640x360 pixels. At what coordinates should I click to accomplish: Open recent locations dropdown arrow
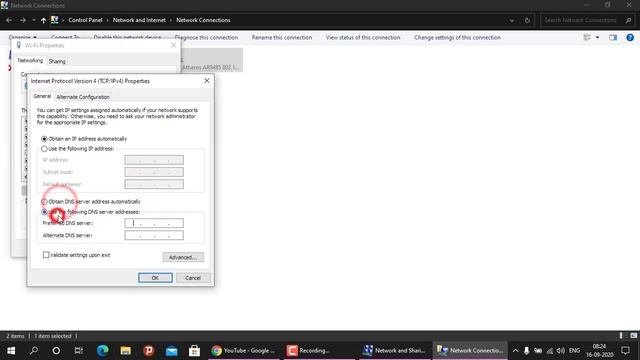pyautogui.click(x=34, y=20)
